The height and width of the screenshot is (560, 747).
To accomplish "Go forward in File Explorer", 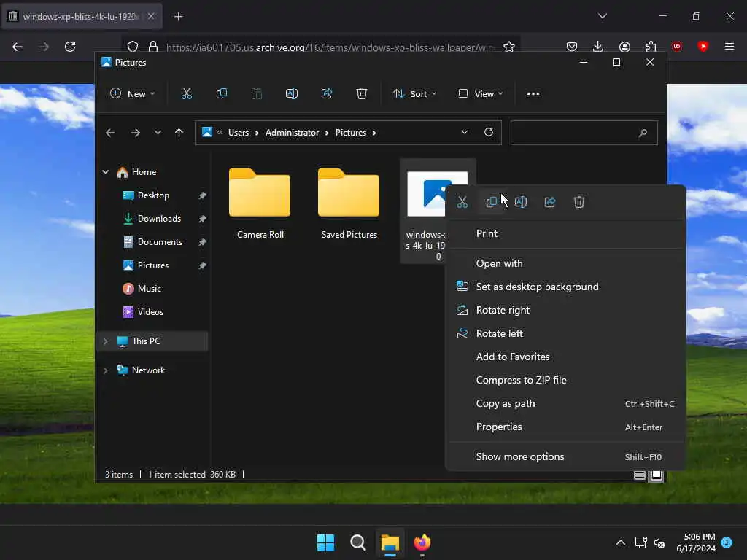I will tap(135, 133).
